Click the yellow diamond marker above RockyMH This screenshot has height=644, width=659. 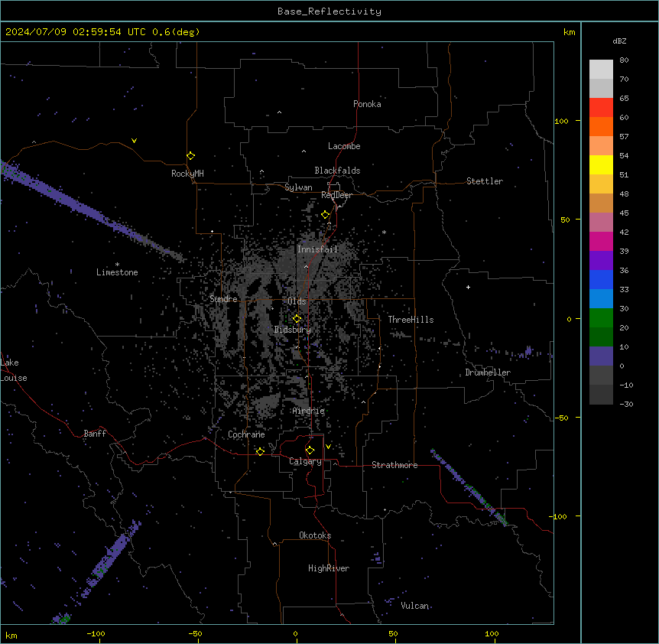coord(191,156)
